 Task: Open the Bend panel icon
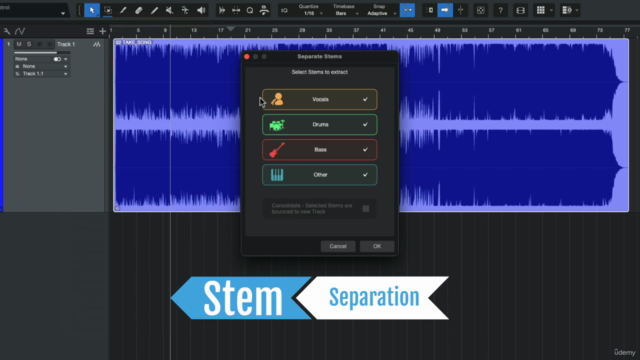pyautogui.click(x=236, y=10)
